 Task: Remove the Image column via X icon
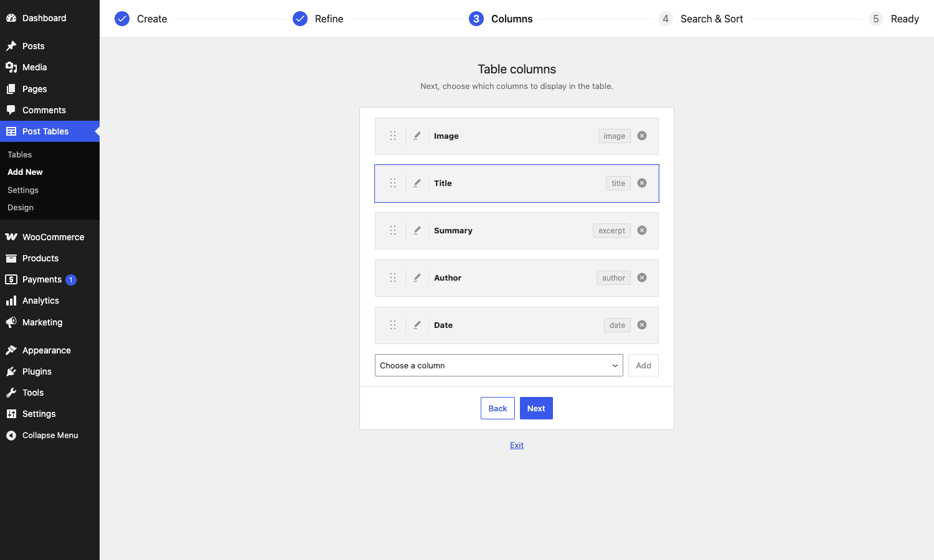(642, 136)
